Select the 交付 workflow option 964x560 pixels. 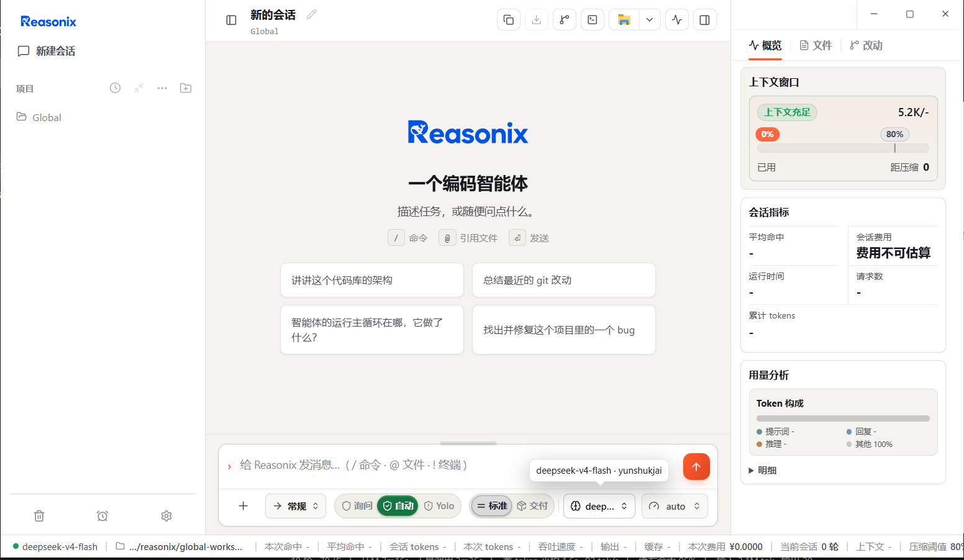tap(532, 506)
